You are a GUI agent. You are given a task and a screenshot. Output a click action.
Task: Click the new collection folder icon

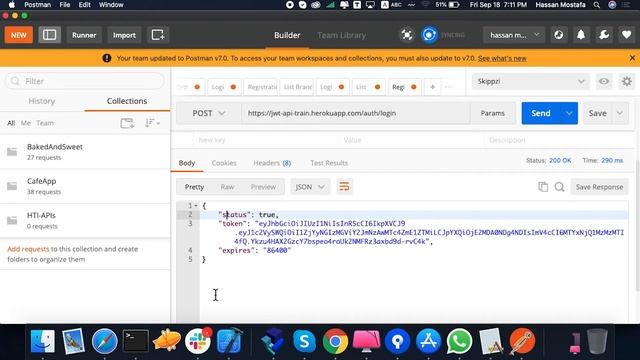click(127, 123)
